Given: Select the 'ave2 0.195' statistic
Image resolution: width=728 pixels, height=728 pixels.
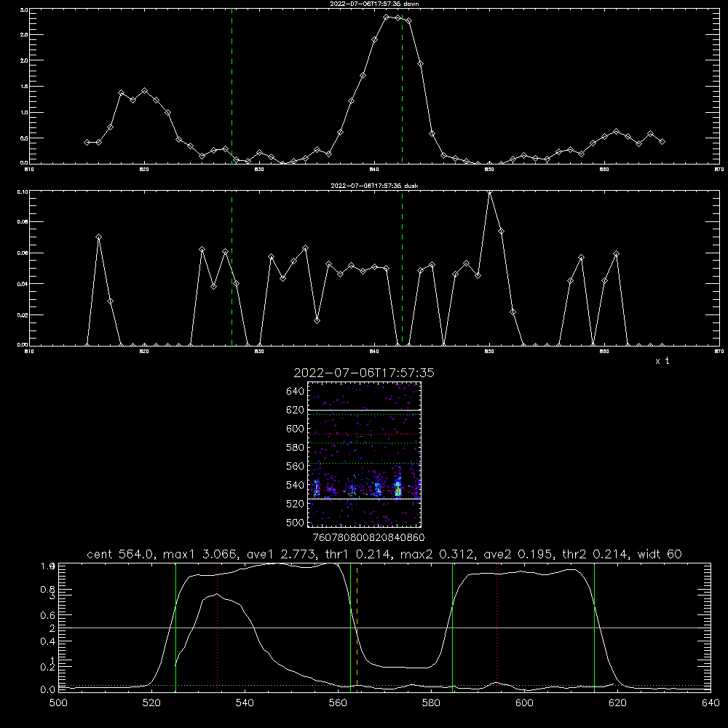Looking at the screenshot, I should [x=518, y=554].
